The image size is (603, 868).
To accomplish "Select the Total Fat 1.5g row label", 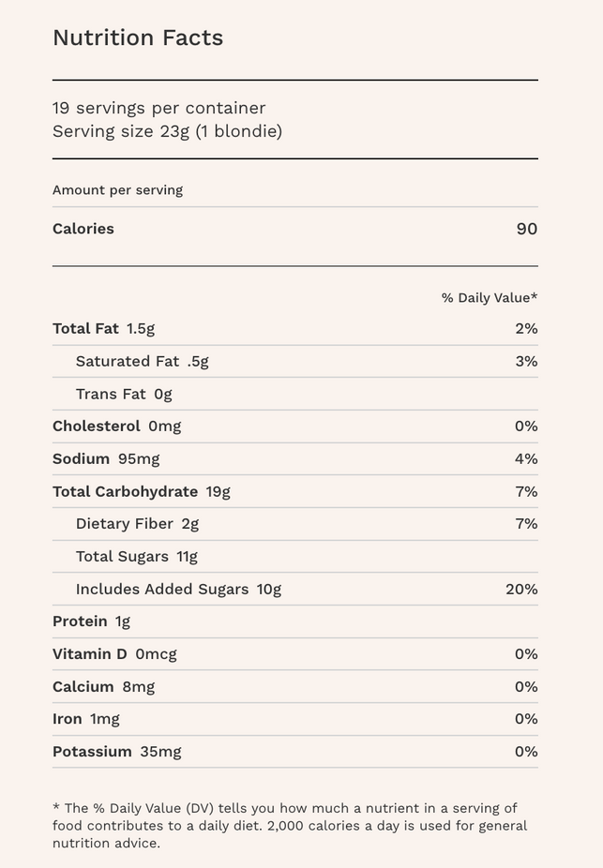I will pyautogui.click(x=103, y=329).
